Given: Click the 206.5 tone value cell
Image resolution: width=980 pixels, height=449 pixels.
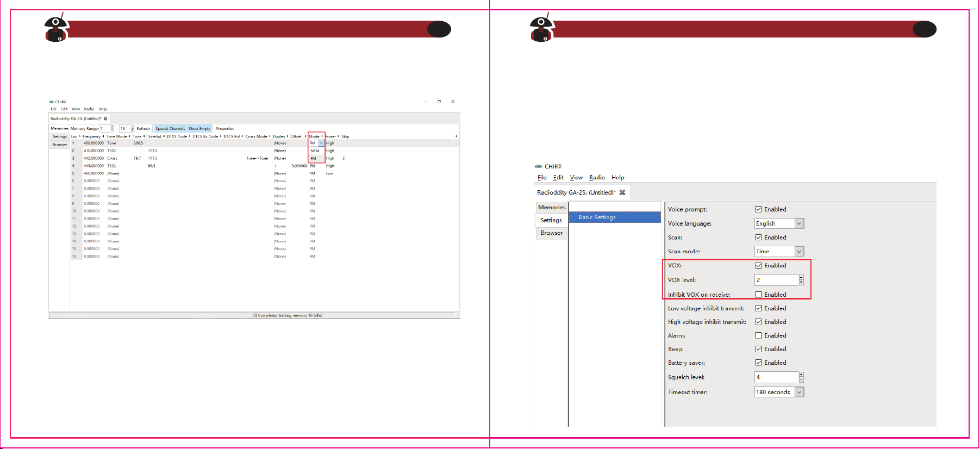Looking at the screenshot, I should [139, 144].
